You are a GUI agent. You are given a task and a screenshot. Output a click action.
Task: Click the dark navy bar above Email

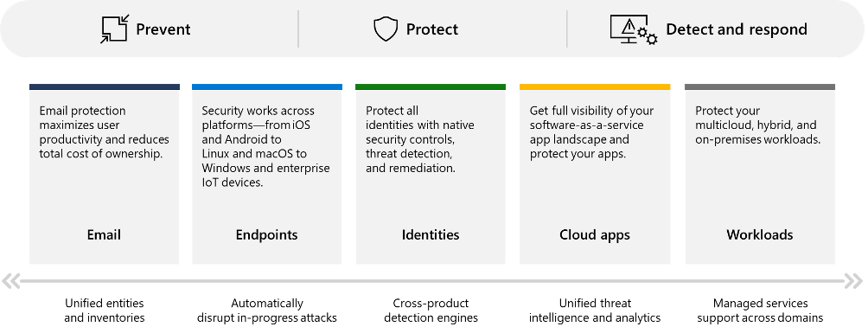click(x=104, y=87)
